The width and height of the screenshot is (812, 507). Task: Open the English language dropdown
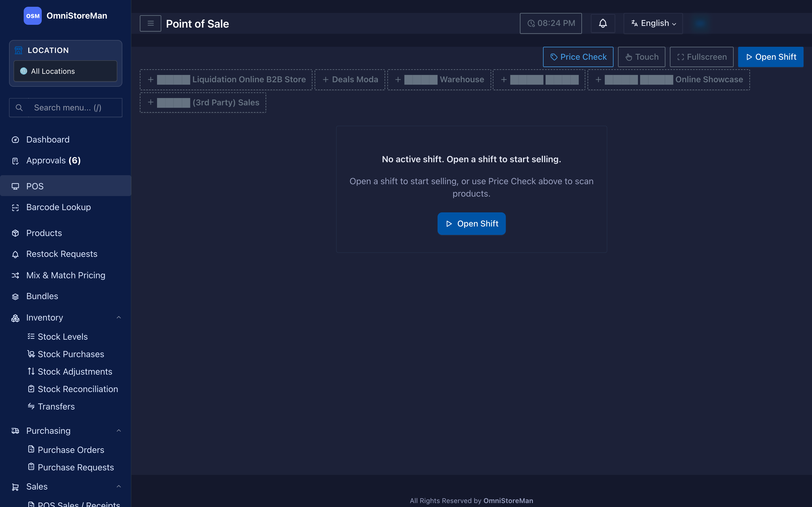[653, 23]
